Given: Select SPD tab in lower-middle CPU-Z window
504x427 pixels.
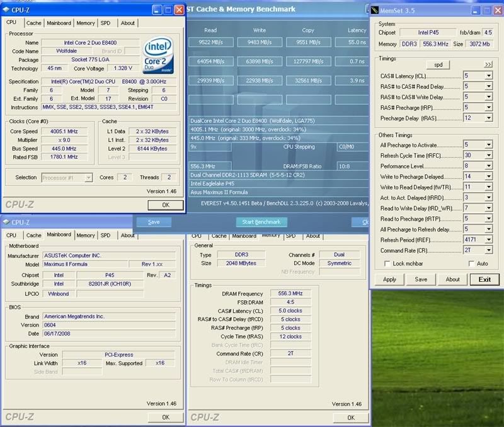Looking at the screenshot, I should pos(290,236).
